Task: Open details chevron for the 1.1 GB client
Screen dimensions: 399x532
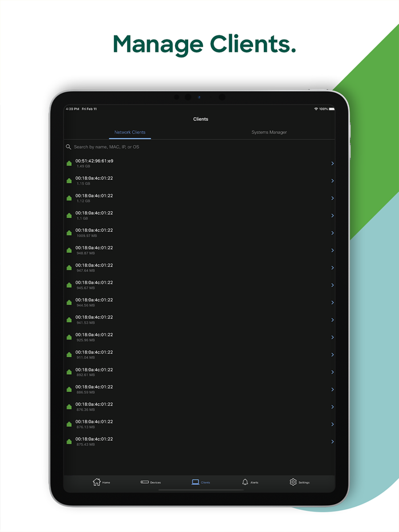Action: point(332,215)
